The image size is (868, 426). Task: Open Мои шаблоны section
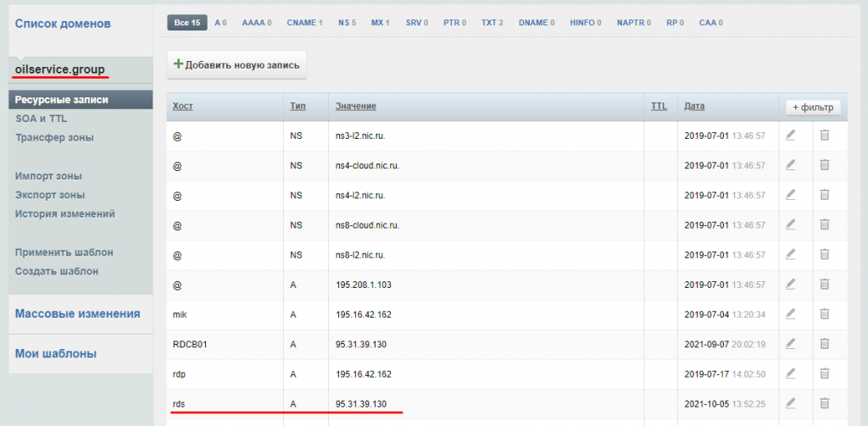click(x=56, y=353)
